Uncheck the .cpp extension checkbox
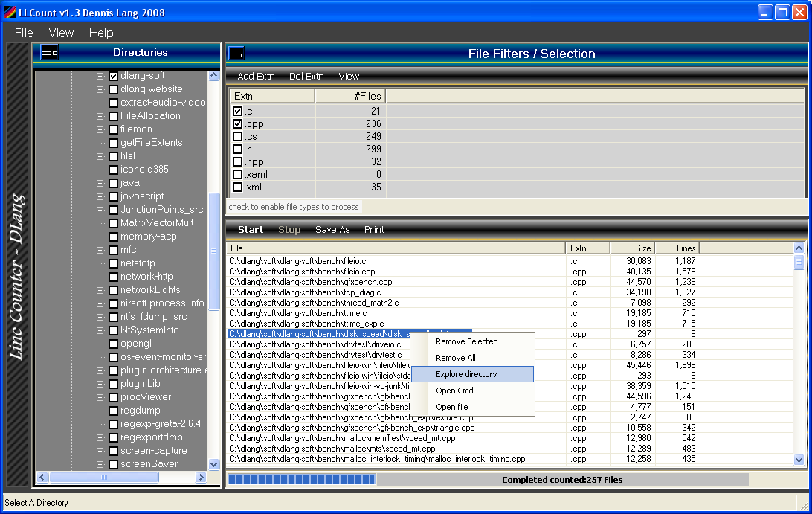 (x=238, y=123)
